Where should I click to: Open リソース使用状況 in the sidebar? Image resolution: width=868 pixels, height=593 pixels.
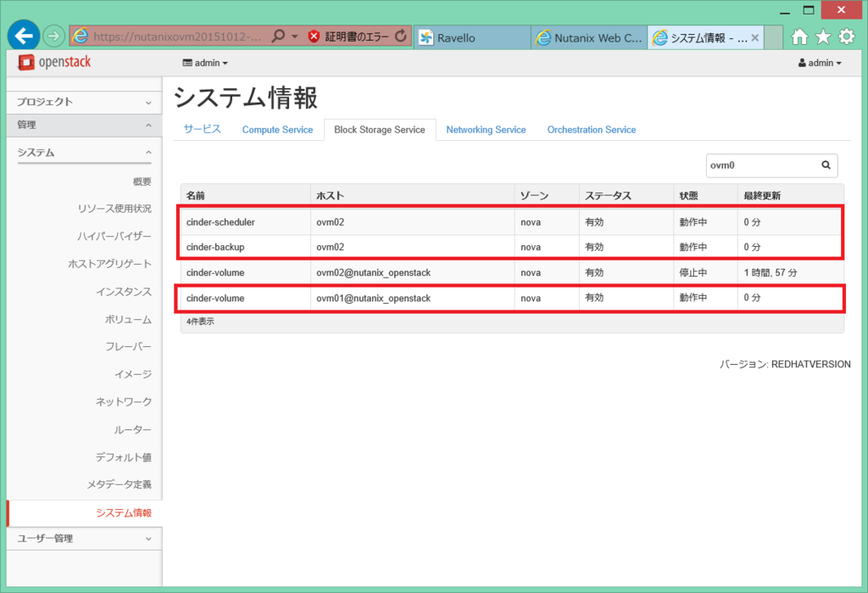pos(114,209)
